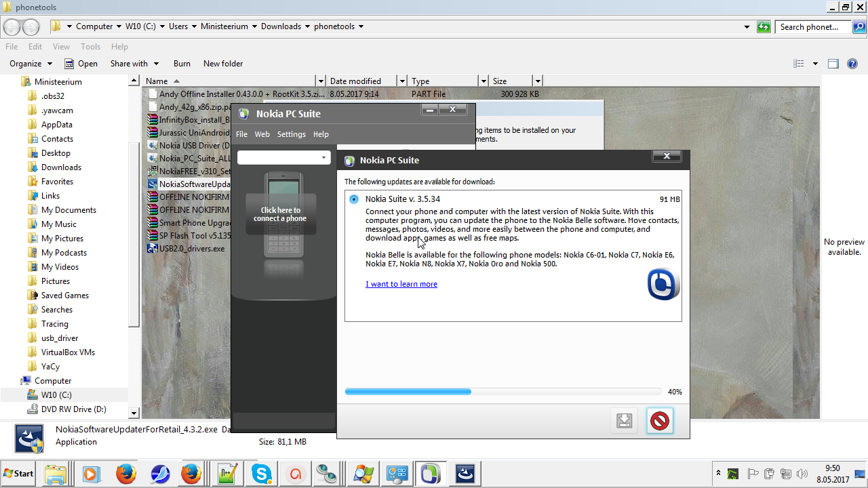Switch to Nokia PC Suite on the taskbar

click(431, 474)
